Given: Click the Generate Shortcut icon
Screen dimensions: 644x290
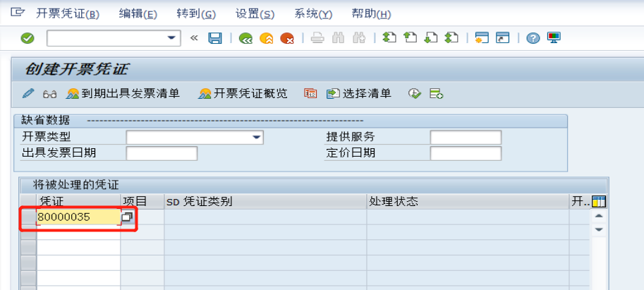Looking at the screenshot, I should 503,38.
